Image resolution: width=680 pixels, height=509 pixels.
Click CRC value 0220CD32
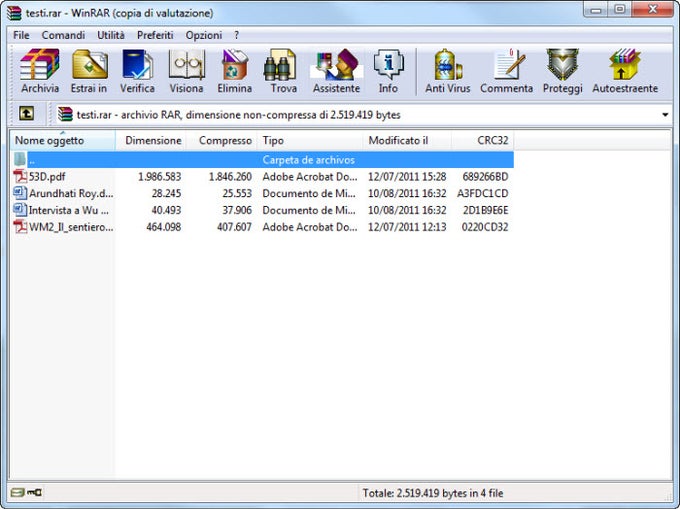click(x=484, y=227)
